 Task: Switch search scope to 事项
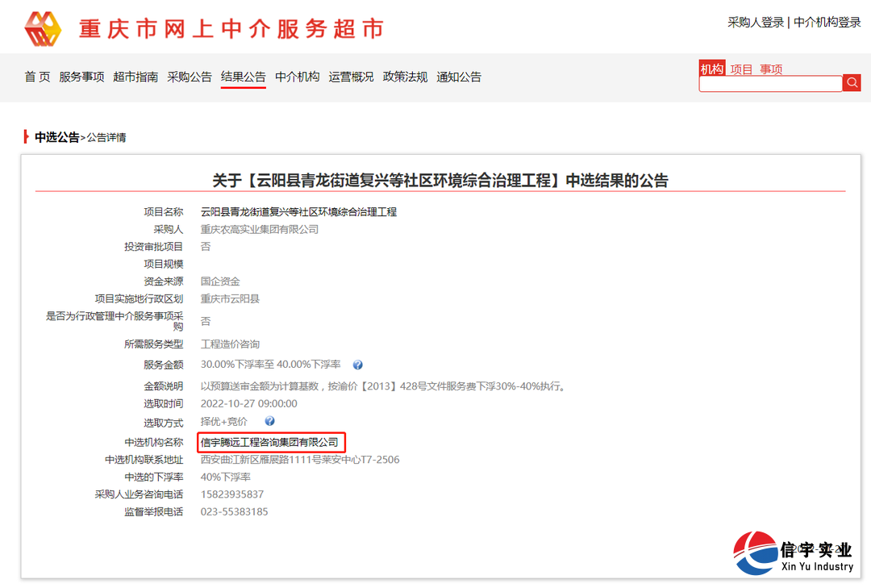[x=773, y=69]
